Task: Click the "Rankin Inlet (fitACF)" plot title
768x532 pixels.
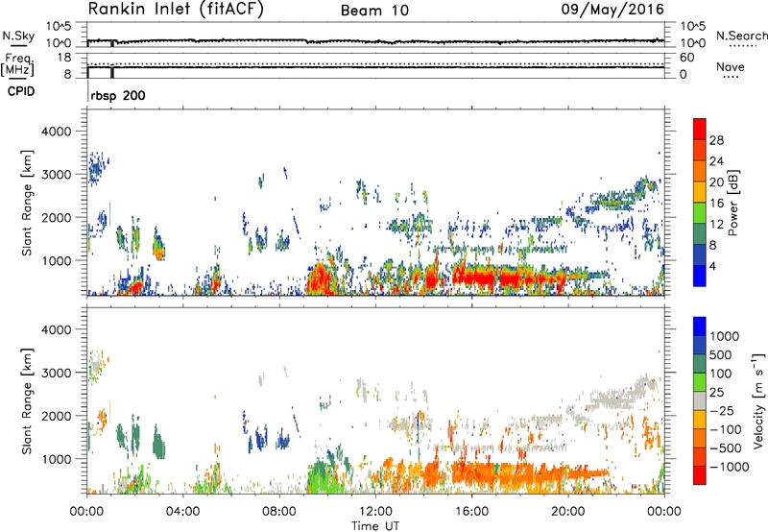Action: coord(176,9)
